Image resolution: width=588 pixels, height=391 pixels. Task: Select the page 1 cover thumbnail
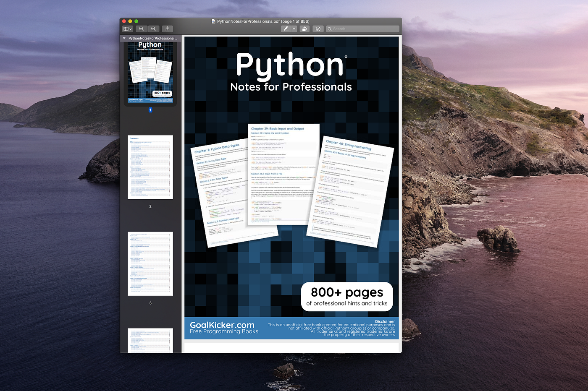click(x=150, y=72)
